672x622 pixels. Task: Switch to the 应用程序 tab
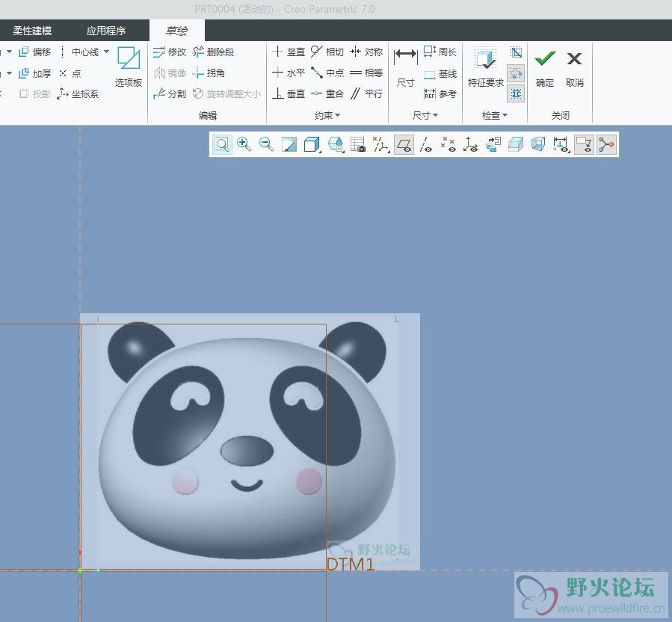tap(106, 31)
